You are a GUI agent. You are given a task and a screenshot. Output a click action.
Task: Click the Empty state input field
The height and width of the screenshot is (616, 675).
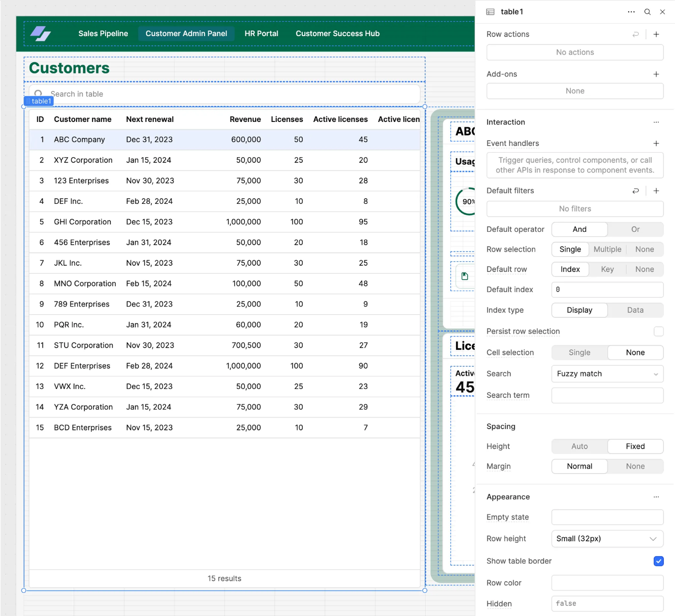[607, 517]
